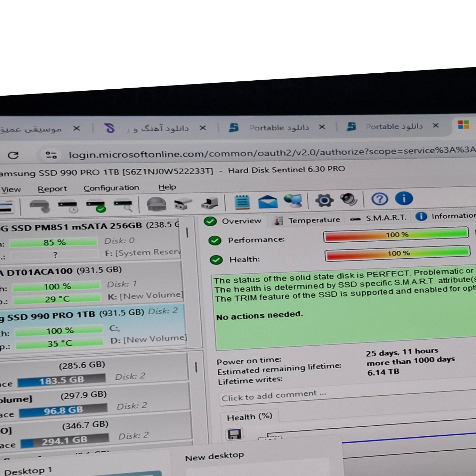
Task: Open the Configuration menu
Action: pyautogui.click(x=111, y=188)
